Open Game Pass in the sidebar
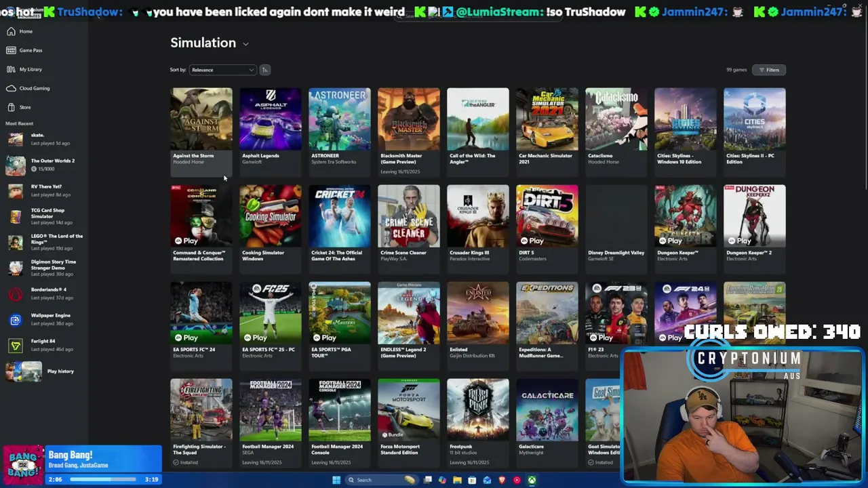The width and height of the screenshot is (868, 488). pyautogui.click(x=24, y=50)
